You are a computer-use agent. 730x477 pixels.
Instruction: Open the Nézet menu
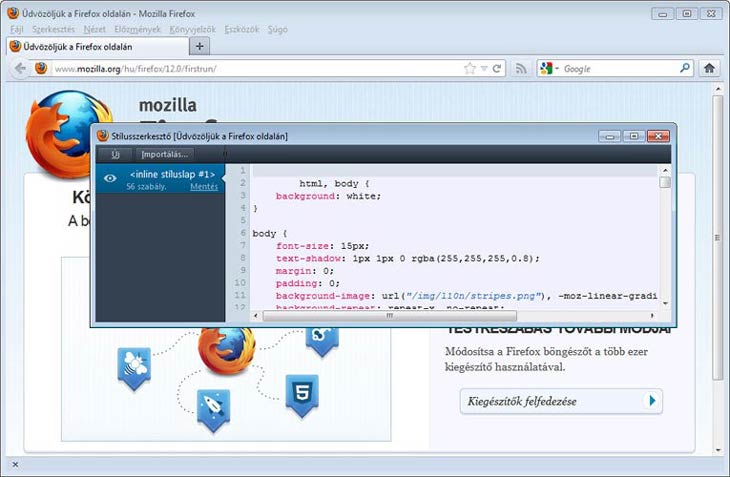click(x=95, y=29)
